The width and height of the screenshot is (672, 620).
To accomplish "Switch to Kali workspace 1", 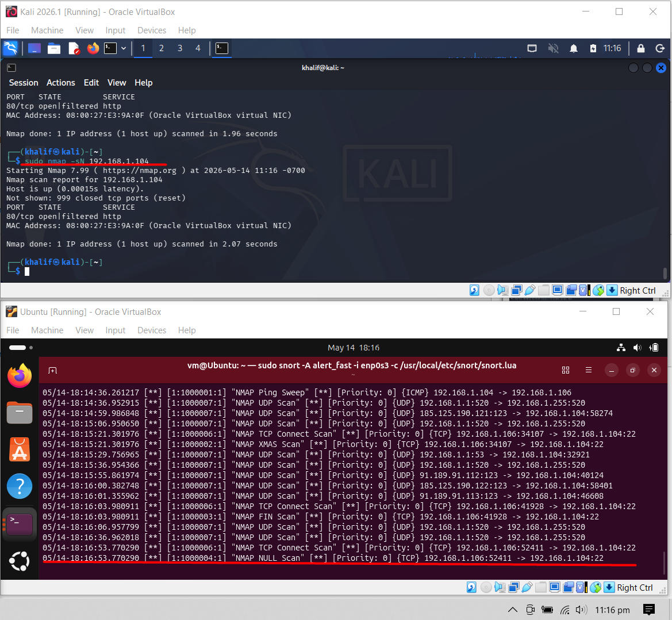I will coord(143,48).
